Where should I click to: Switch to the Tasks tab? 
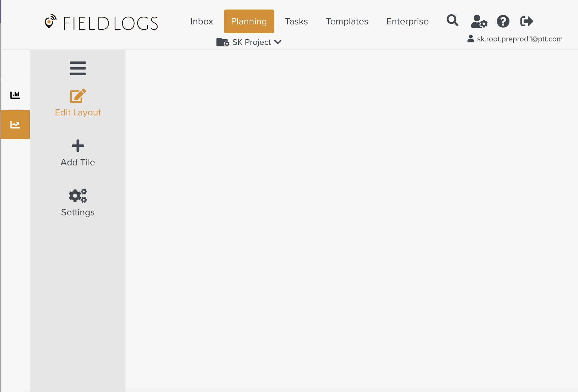pyautogui.click(x=296, y=21)
